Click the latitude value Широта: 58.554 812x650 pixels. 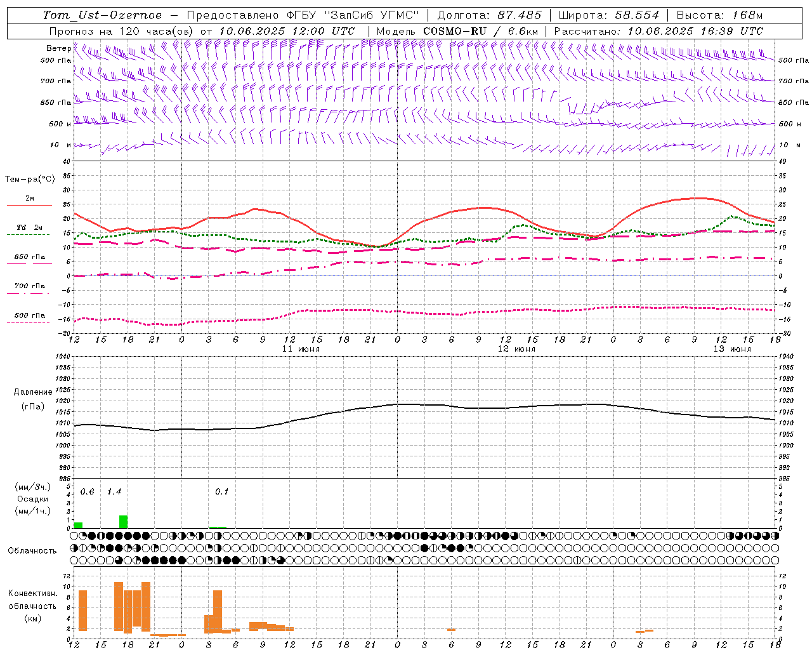pos(609,15)
